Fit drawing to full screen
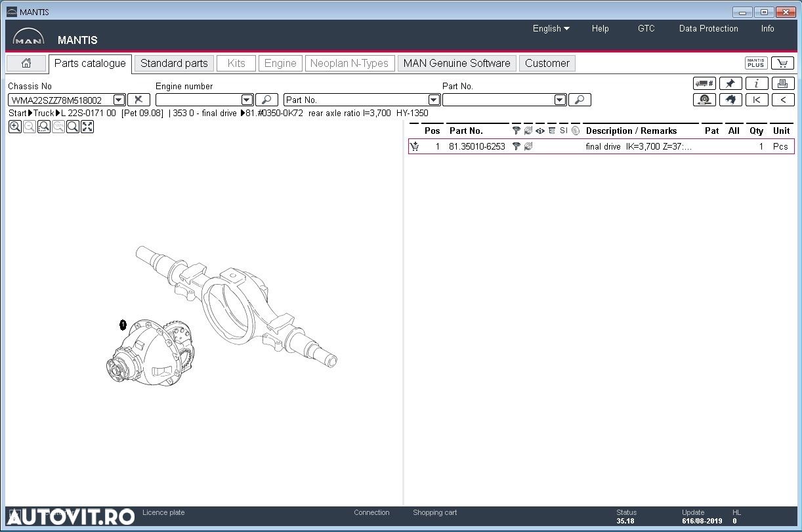This screenshot has width=802, height=532. [87, 127]
